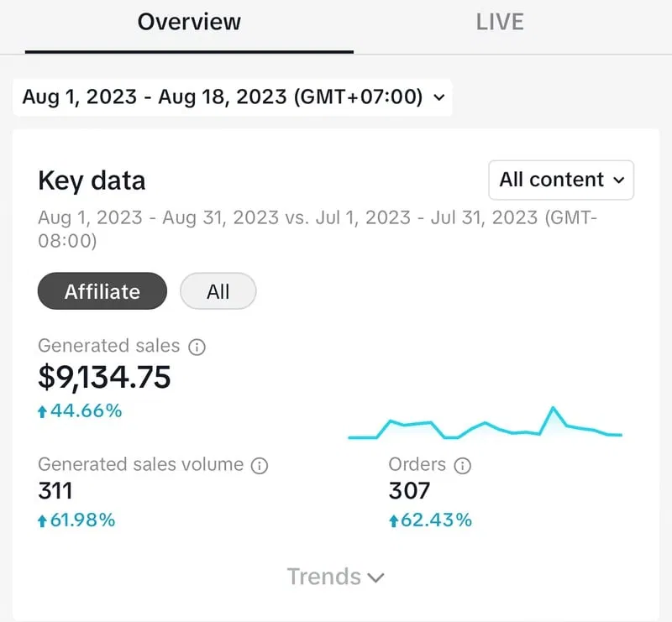Click the $9,134.75 generated sales value

point(104,378)
